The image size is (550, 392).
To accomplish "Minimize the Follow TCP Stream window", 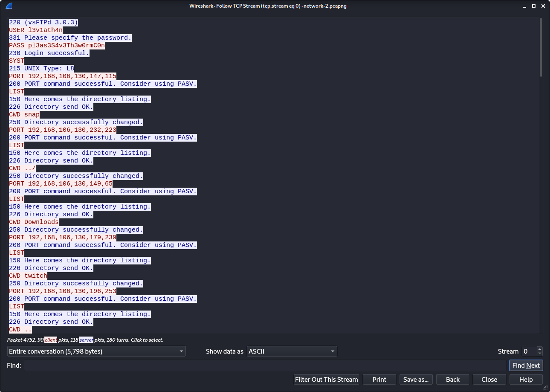I will (x=524, y=6).
